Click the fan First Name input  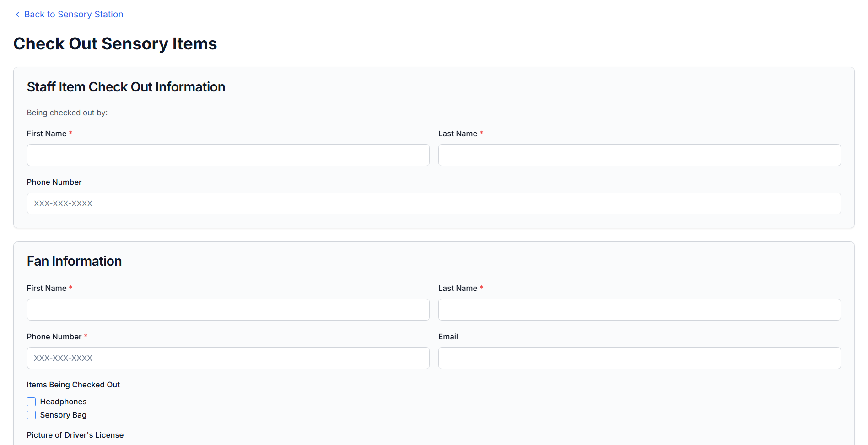pos(228,310)
